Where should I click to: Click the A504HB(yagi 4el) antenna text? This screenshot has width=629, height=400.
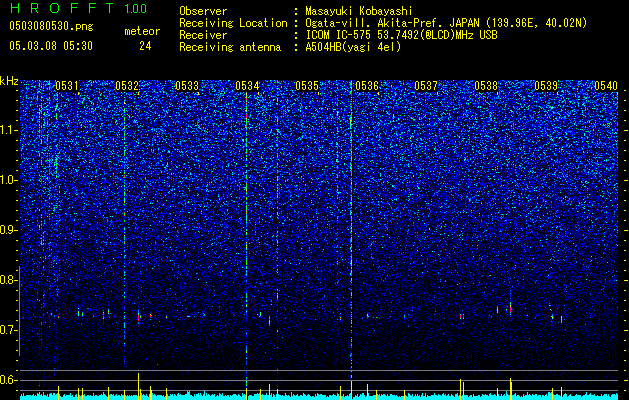pos(353,47)
